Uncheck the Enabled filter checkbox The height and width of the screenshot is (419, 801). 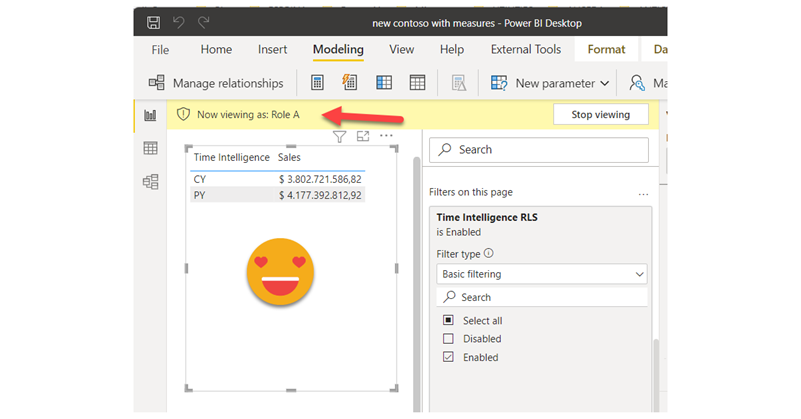(447, 357)
